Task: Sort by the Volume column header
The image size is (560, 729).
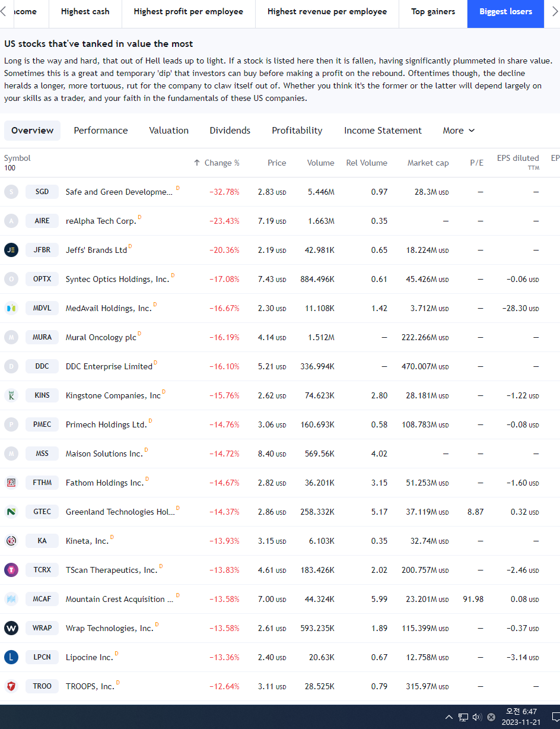Action: tap(320, 163)
